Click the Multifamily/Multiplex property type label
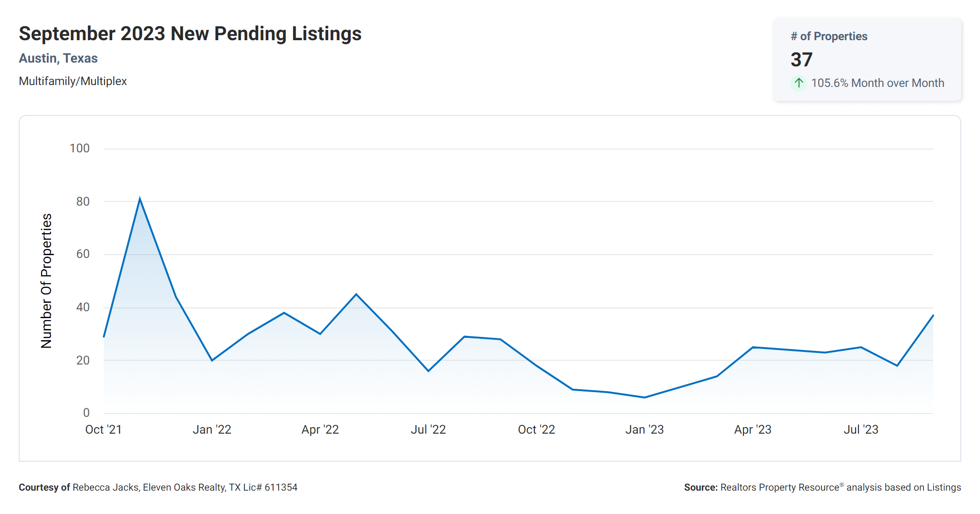Image resolution: width=980 pixels, height=514 pixels. [72, 81]
